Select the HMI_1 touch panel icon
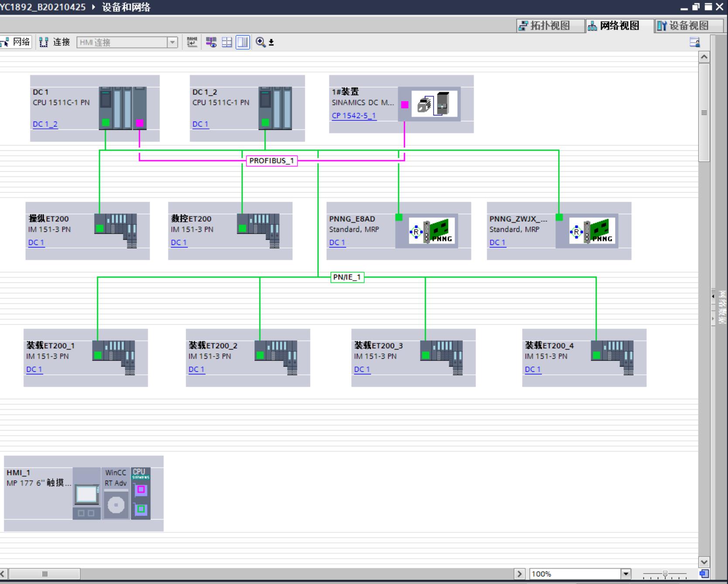This screenshot has height=584, width=728. pos(86,494)
